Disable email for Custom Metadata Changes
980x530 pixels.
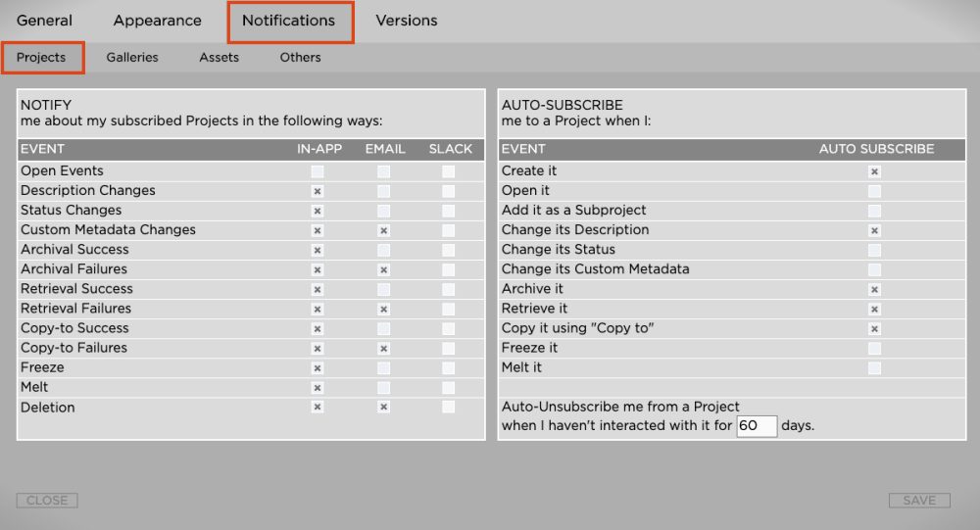coord(384,230)
